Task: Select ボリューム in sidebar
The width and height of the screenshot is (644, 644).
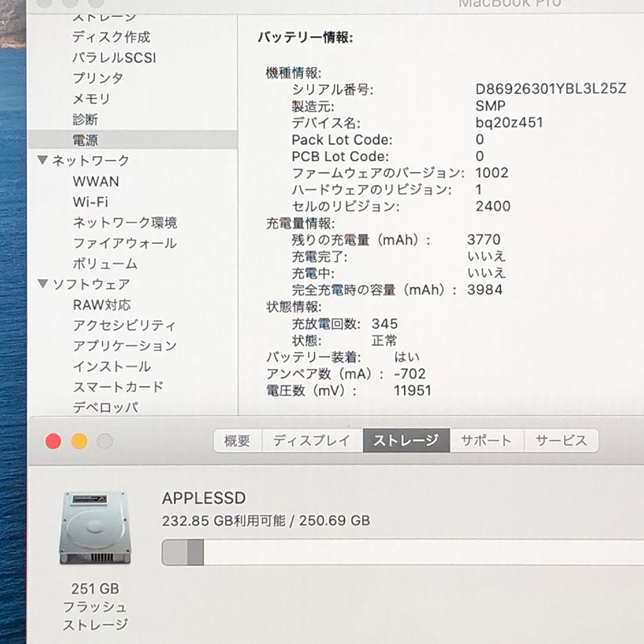Action: (x=105, y=263)
